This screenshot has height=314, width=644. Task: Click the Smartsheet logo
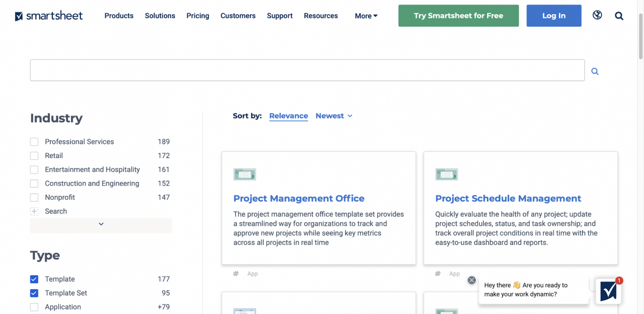[49, 15]
